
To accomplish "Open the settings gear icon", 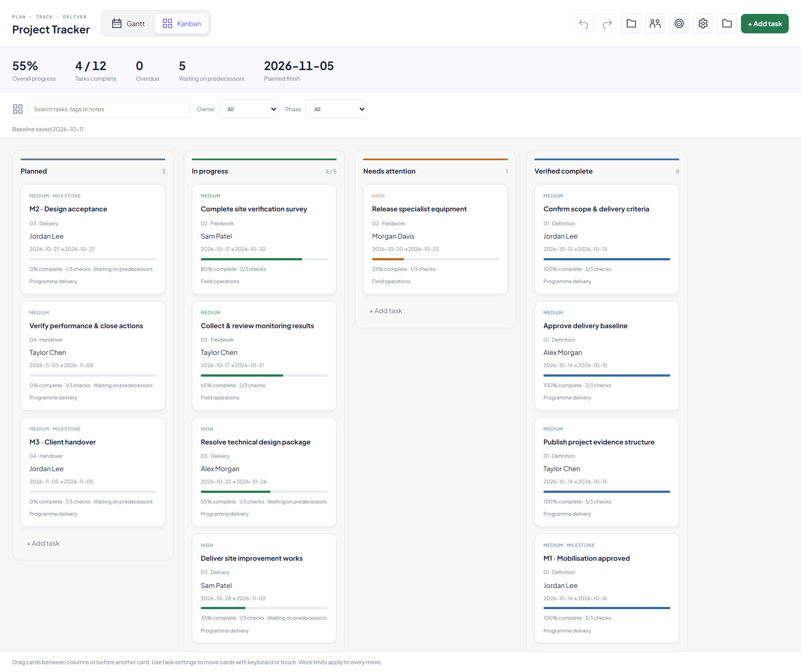I will tap(703, 24).
